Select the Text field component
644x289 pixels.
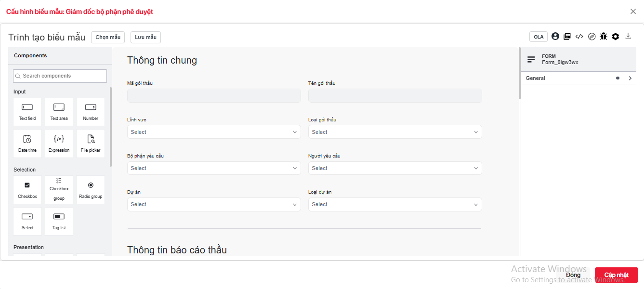click(x=27, y=112)
